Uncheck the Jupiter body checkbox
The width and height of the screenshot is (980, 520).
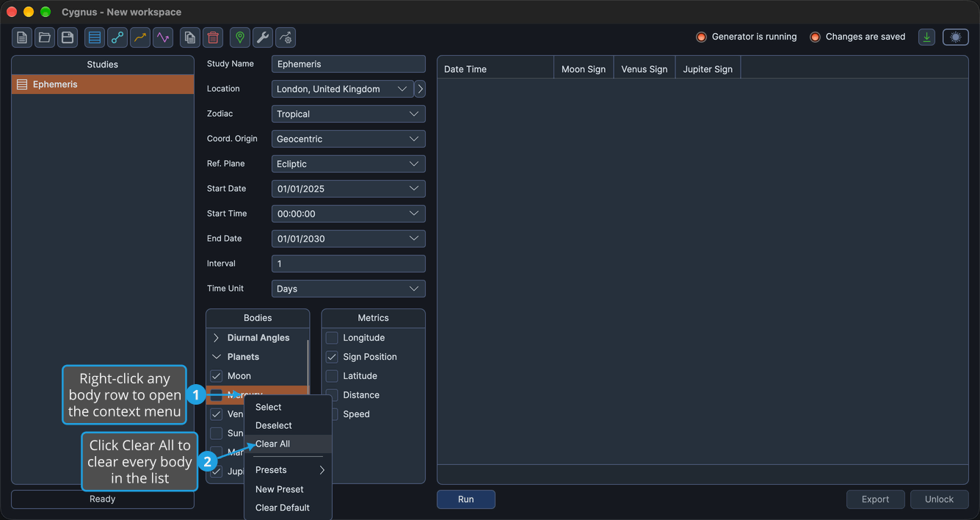[x=217, y=472]
